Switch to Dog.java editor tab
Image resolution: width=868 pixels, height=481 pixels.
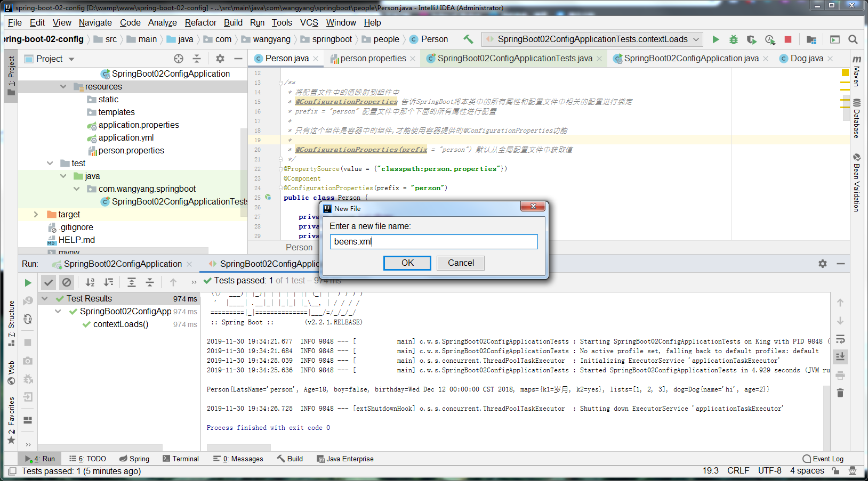(x=806, y=59)
